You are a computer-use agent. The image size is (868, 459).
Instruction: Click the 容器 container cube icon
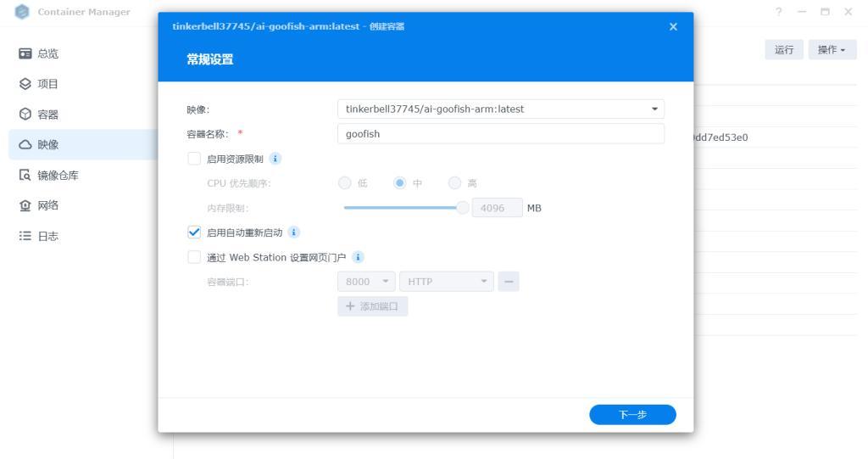[25, 115]
